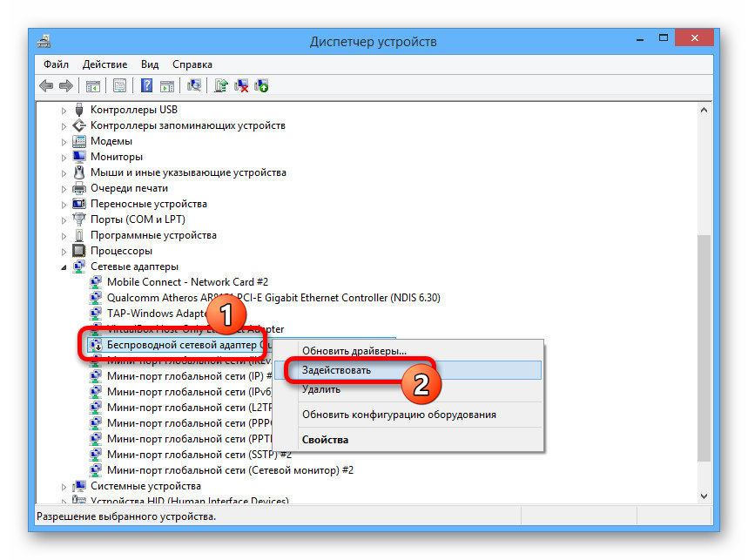Click the enable device icon with green arrow
The width and height of the screenshot is (748, 560).
[261, 86]
